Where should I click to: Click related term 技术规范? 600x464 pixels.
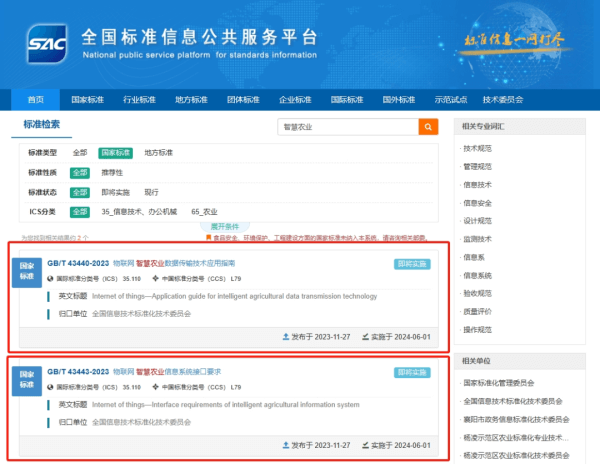(478, 148)
